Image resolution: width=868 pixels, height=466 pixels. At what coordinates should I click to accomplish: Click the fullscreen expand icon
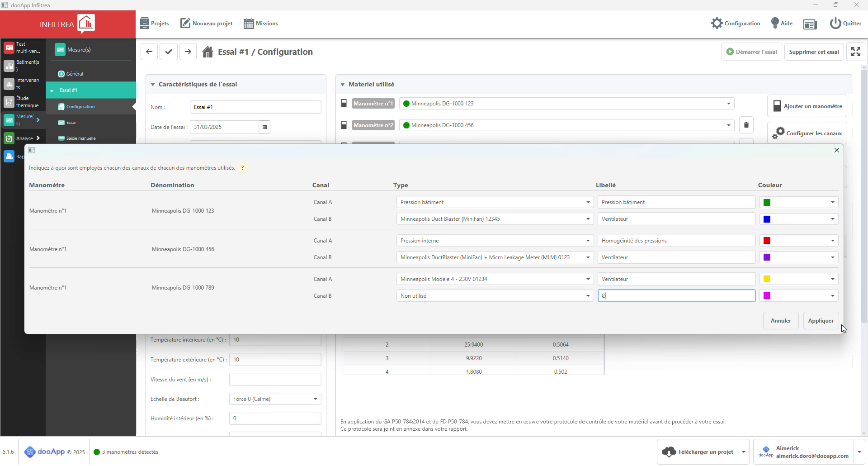coord(855,52)
